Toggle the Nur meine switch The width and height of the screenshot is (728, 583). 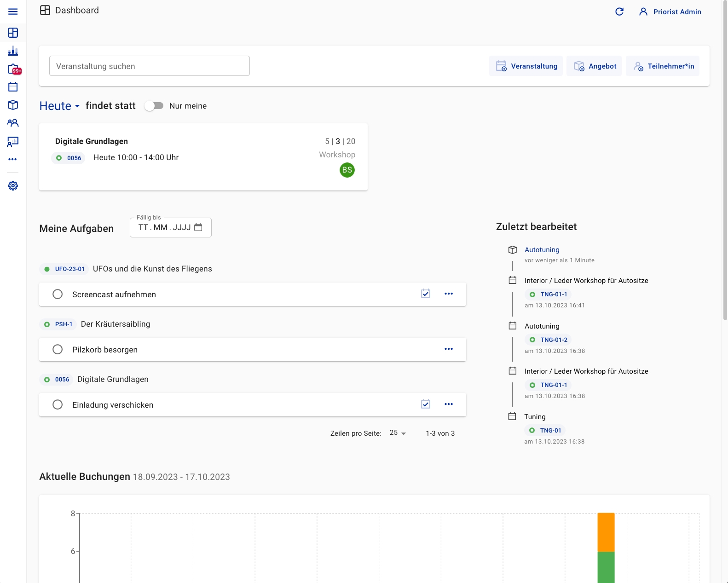(x=154, y=106)
